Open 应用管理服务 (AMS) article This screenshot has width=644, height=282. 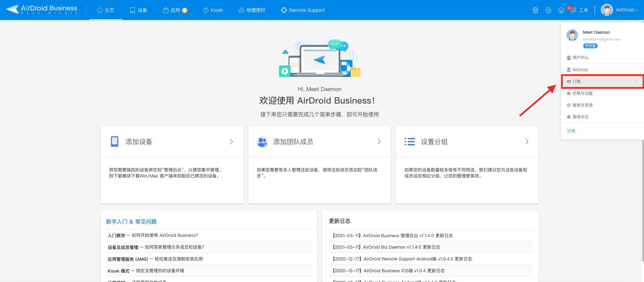[155, 259]
